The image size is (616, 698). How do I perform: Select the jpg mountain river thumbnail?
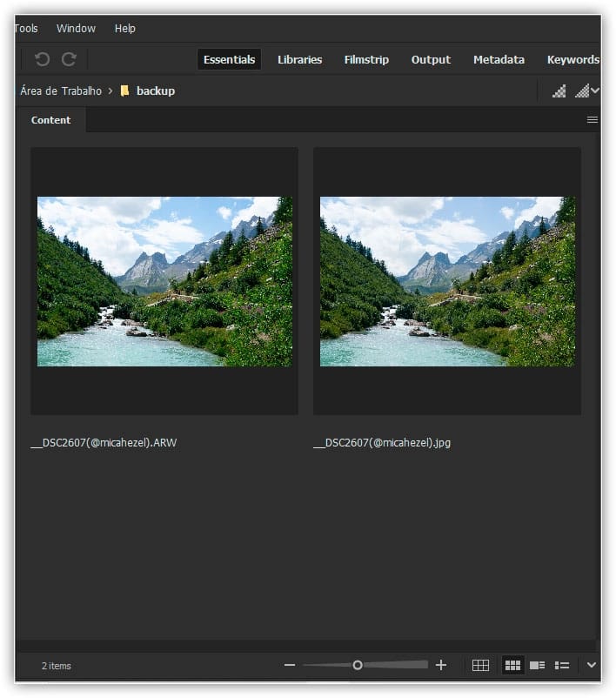coord(447,281)
